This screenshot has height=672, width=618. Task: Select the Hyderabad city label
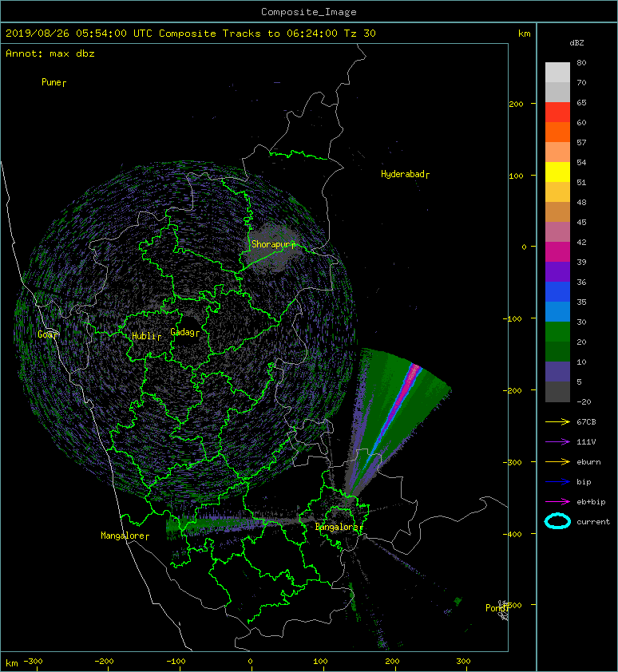coord(402,174)
